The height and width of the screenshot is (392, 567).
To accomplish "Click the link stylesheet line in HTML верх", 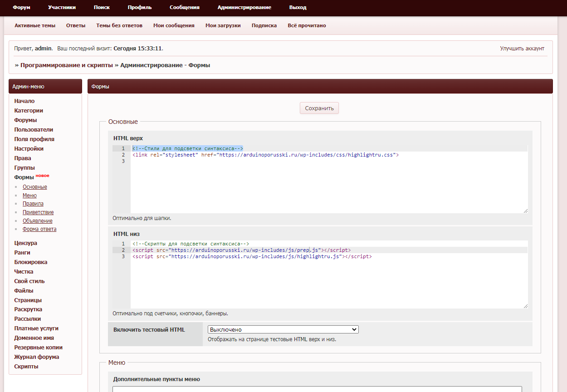I will coord(265,155).
